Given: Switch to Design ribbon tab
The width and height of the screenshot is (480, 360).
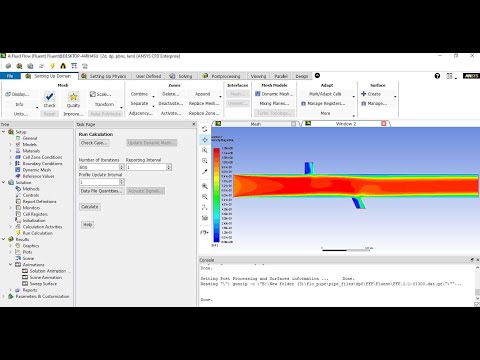Looking at the screenshot, I should [x=302, y=76].
